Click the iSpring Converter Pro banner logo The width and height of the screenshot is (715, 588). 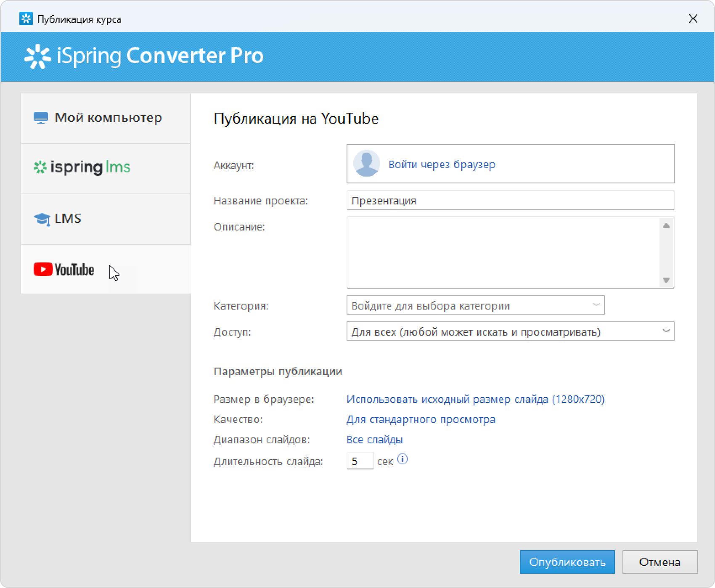tap(144, 56)
